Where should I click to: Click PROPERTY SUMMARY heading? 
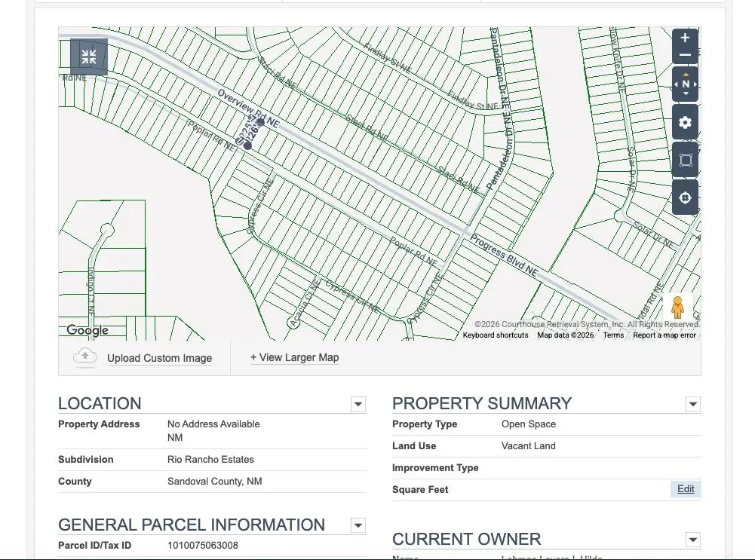click(x=482, y=404)
